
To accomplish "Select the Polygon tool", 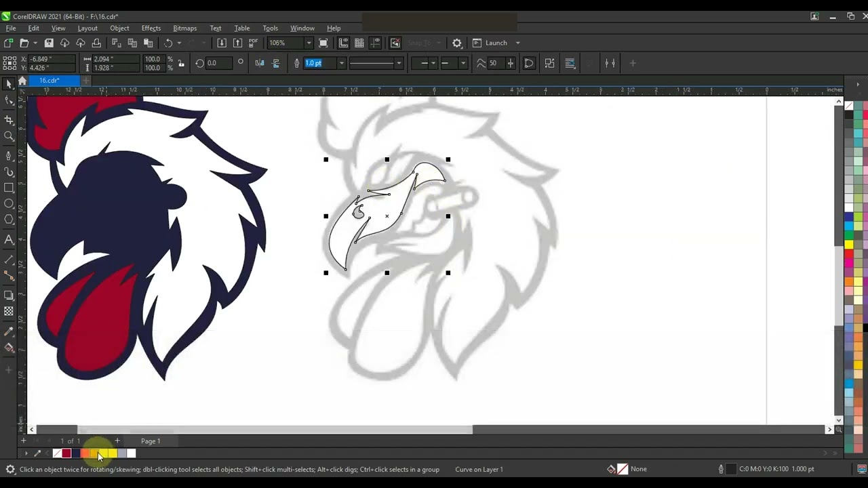I will (x=9, y=220).
